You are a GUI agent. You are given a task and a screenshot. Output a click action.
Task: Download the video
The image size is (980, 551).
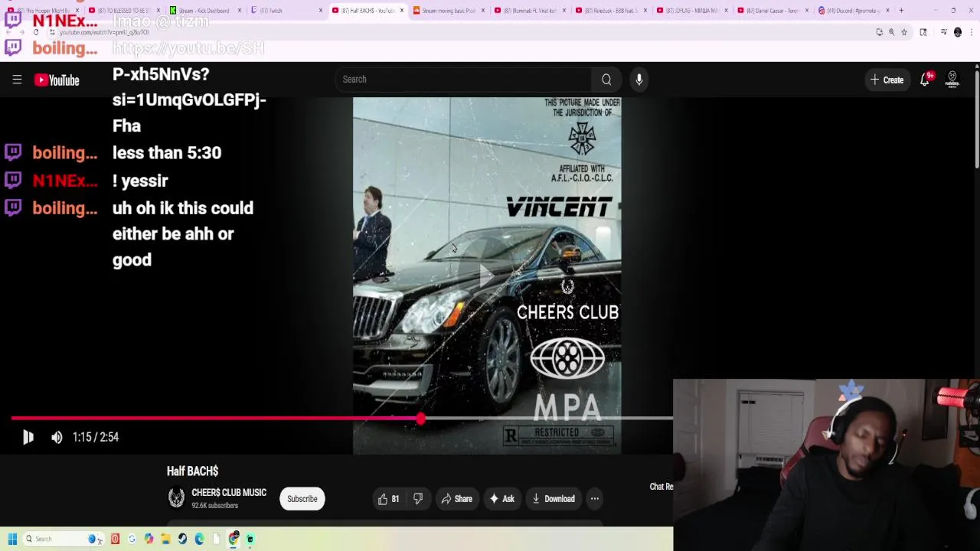553,499
